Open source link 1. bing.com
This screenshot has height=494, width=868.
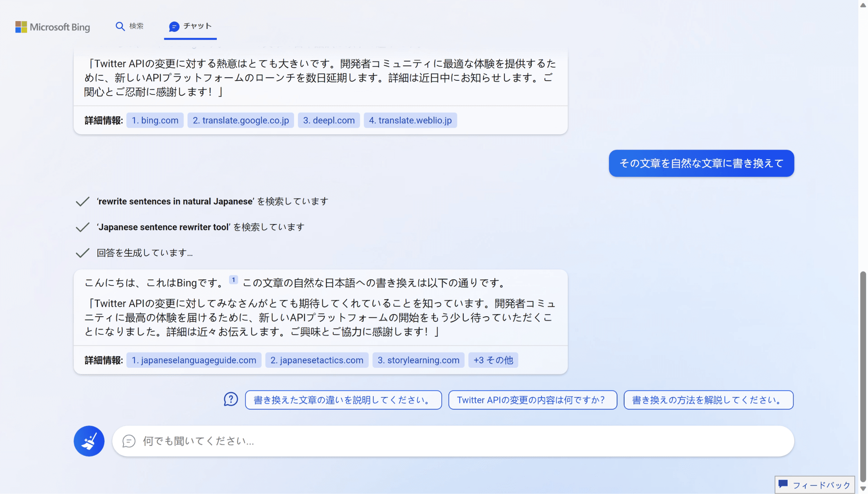155,120
